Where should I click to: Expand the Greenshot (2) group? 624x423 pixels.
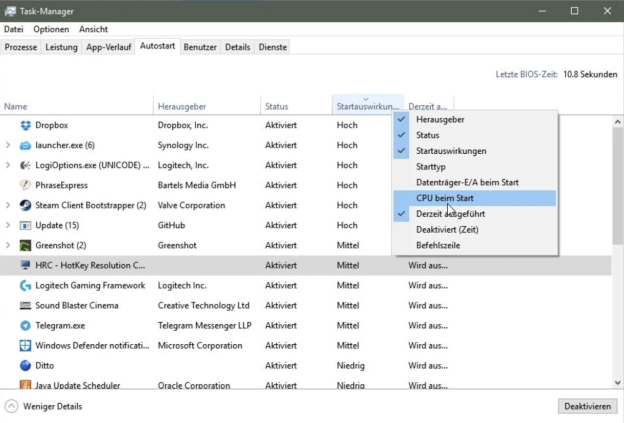pyautogui.click(x=8, y=245)
